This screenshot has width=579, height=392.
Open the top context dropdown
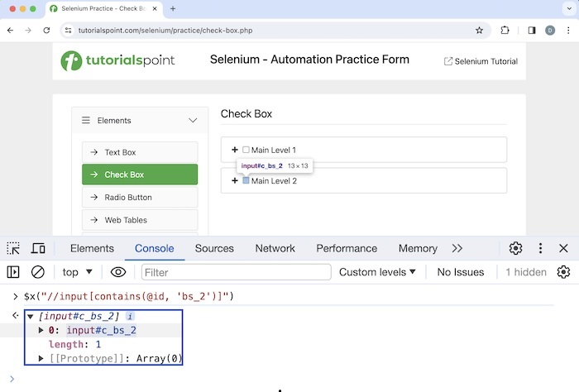tap(78, 272)
